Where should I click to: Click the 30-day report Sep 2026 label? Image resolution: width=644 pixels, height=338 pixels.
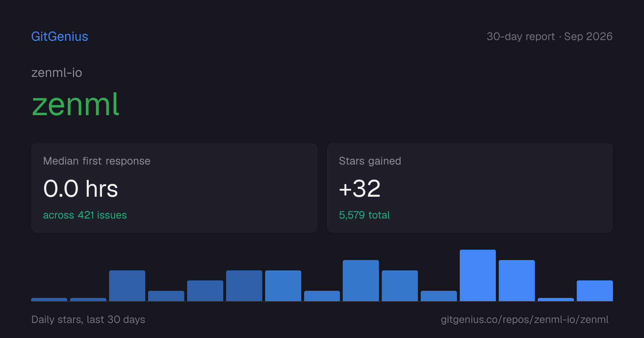pyautogui.click(x=550, y=36)
